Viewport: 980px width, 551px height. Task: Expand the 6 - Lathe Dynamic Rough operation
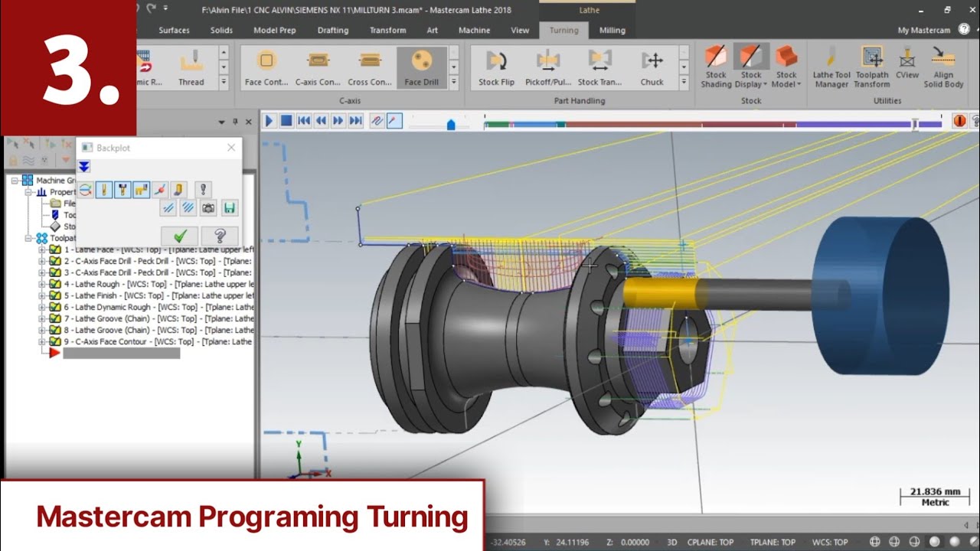pyautogui.click(x=43, y=307)
